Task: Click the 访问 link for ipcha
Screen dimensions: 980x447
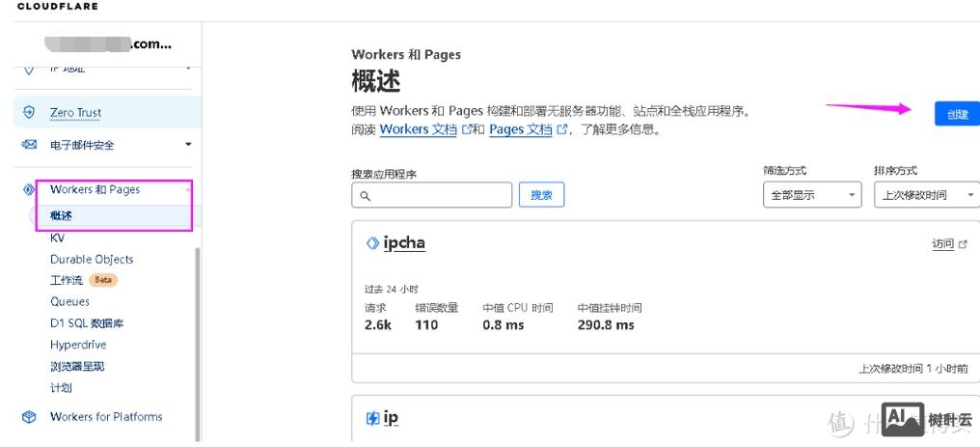Action: tap(943, 244)
